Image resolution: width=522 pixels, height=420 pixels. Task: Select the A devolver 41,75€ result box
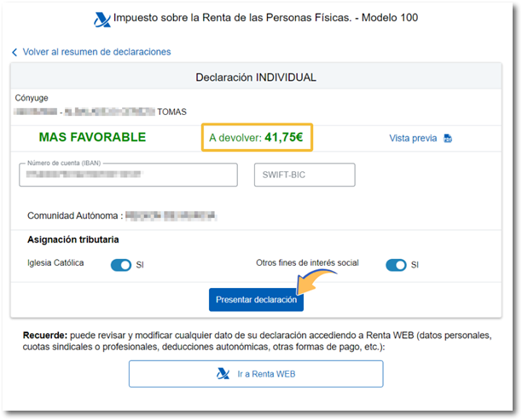point(255,137)
